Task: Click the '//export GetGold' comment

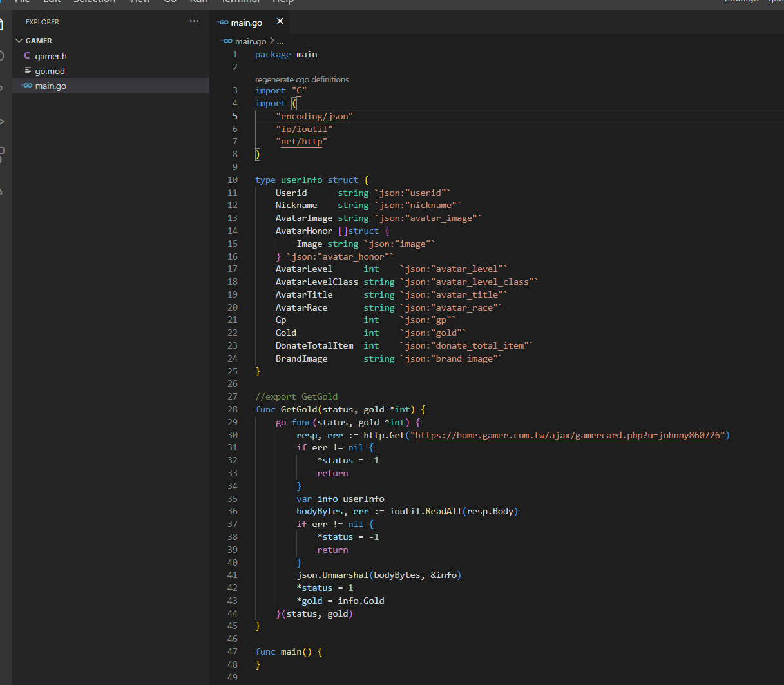Action: pos(296,397)
